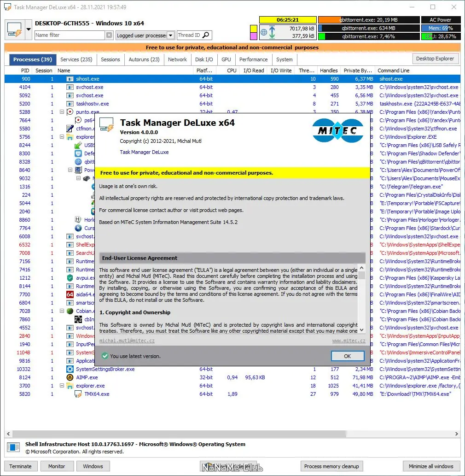
Task: Open the System tab
Action: pos(284,59)
